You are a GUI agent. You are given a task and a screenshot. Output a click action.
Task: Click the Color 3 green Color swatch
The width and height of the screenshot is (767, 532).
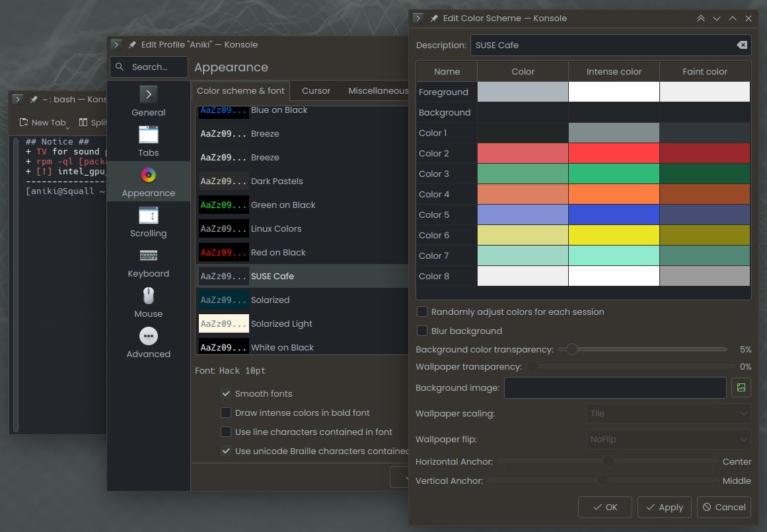point(523,174)
